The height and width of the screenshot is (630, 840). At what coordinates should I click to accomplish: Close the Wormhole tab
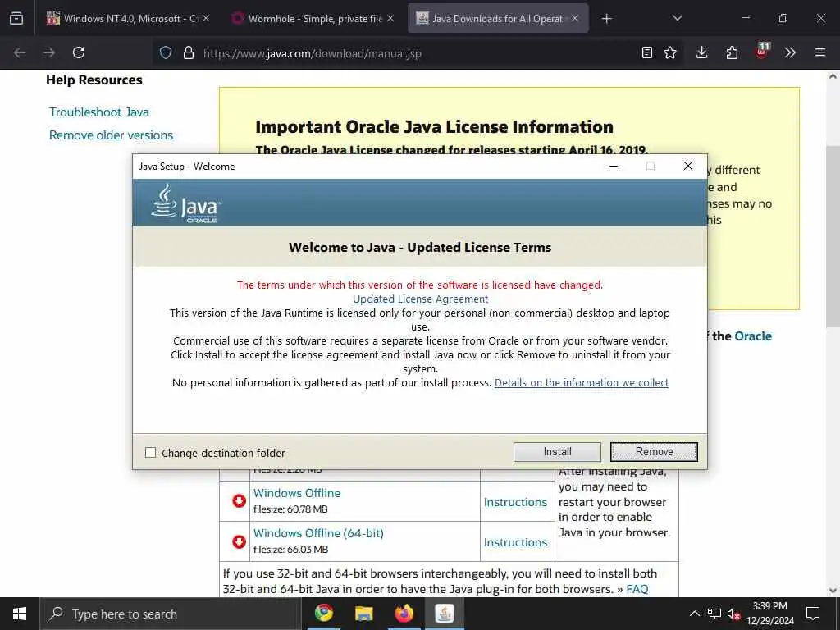tap(390, 18)
